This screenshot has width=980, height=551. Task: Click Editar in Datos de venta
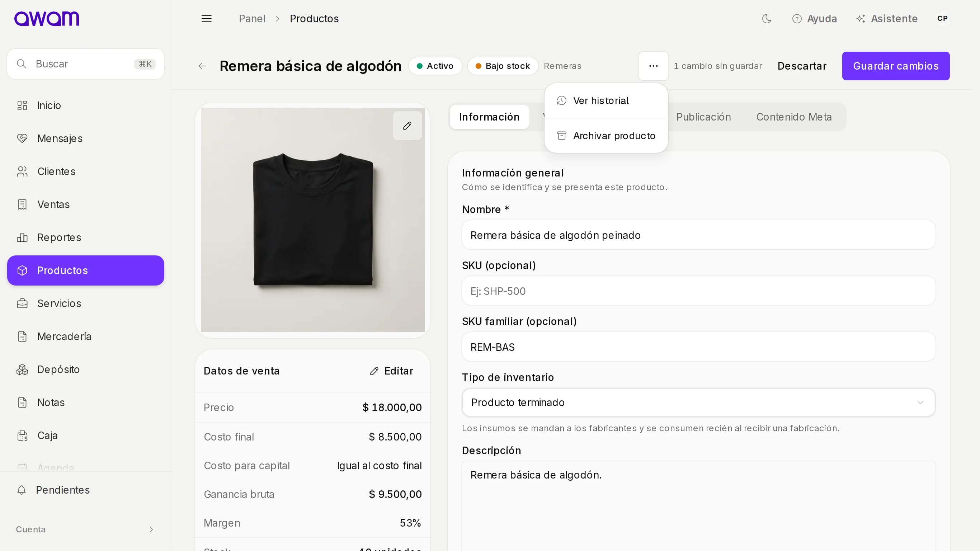point(391,371)
